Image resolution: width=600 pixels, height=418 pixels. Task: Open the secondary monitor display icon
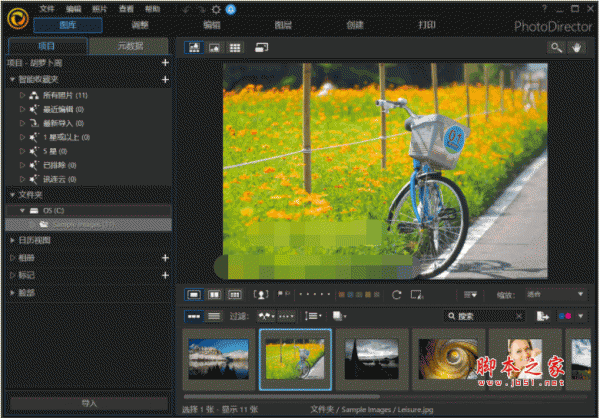(x=262, y=47)
